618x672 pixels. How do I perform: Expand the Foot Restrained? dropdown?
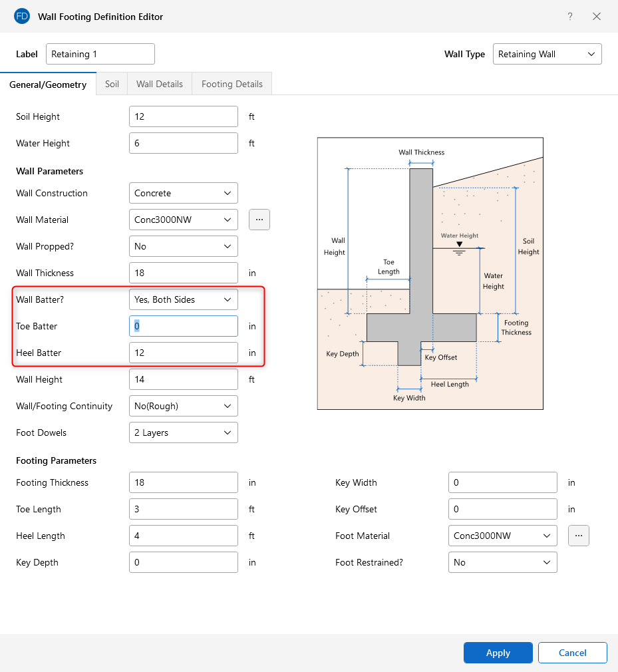[x=502, y=562]
